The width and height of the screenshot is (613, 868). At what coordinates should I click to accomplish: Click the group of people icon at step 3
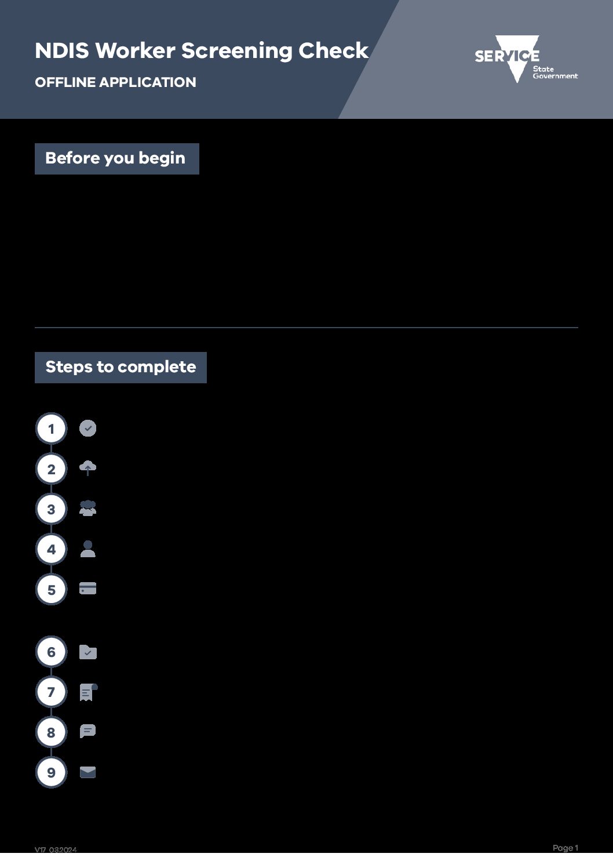pyautogui.click(x=87, y=509)
